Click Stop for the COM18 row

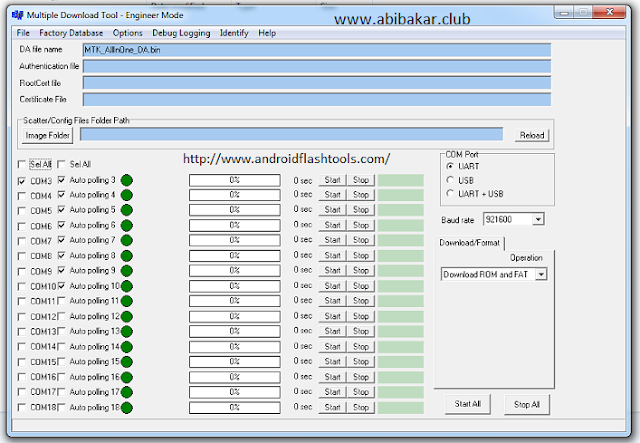[361, 407]
